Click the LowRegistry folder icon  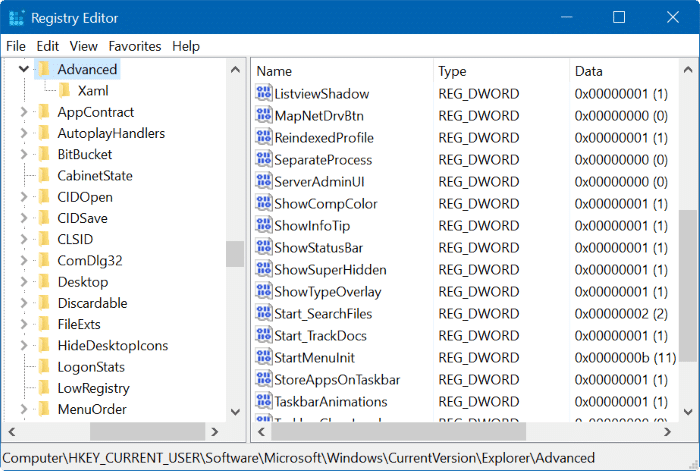pyautogui.click(x=44, y=388)
